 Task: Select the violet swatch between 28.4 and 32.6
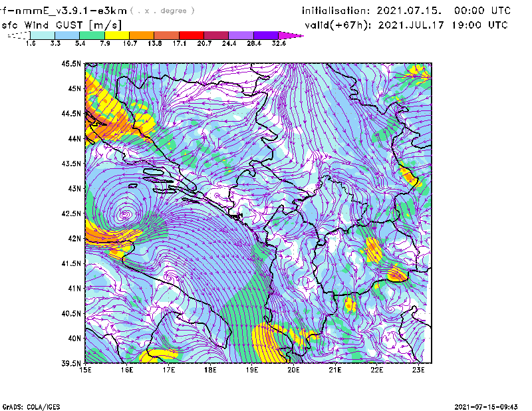click(266, 35)
